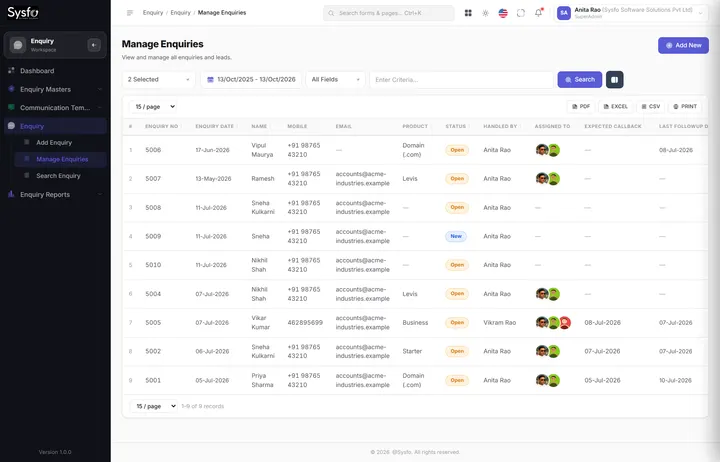The height and width of the screenshot is (462, 720).
Task: Expand Communication Templates menu
Action: point(55,107)
